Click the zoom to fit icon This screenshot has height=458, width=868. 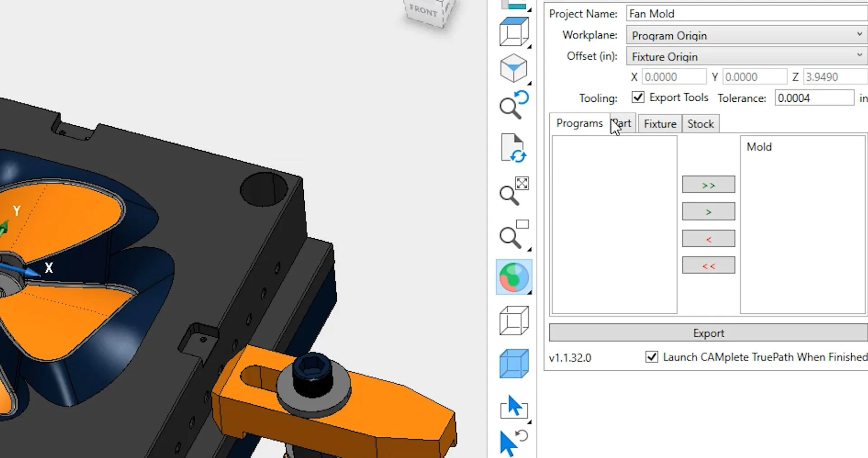tap(514, 191)
